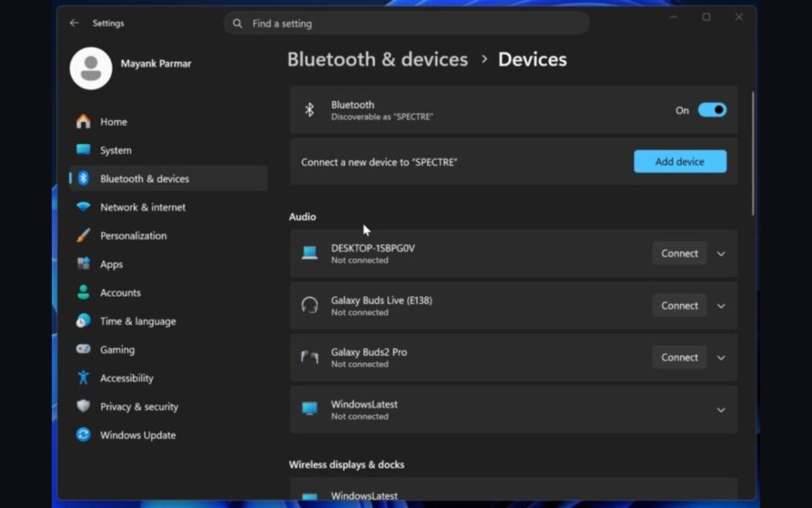The height and width of the screenshot is (508, 812).
Task: Click the search magnifier icon
Action: [x=238, y=24]
